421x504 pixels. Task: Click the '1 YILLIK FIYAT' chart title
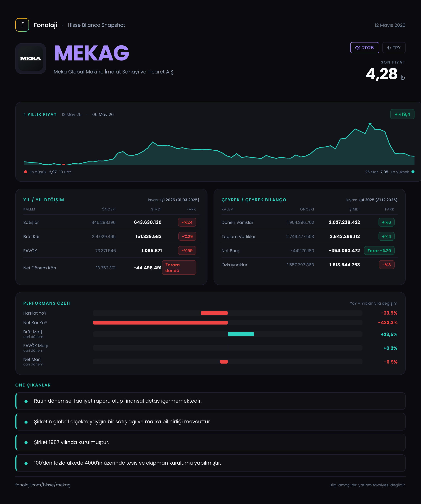pos(40,114)
